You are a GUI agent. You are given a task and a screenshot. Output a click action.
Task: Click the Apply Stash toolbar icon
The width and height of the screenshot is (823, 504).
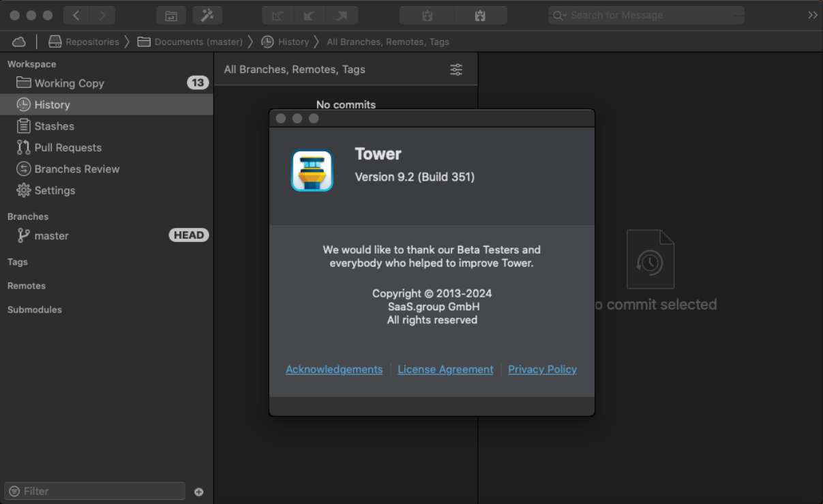(480, 16)
